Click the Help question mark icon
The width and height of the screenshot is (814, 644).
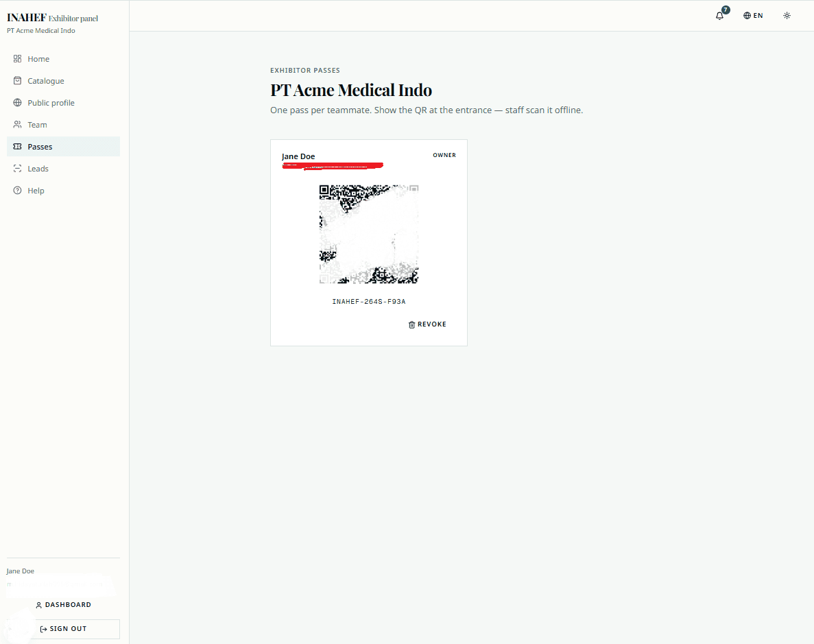pos(17,190)
